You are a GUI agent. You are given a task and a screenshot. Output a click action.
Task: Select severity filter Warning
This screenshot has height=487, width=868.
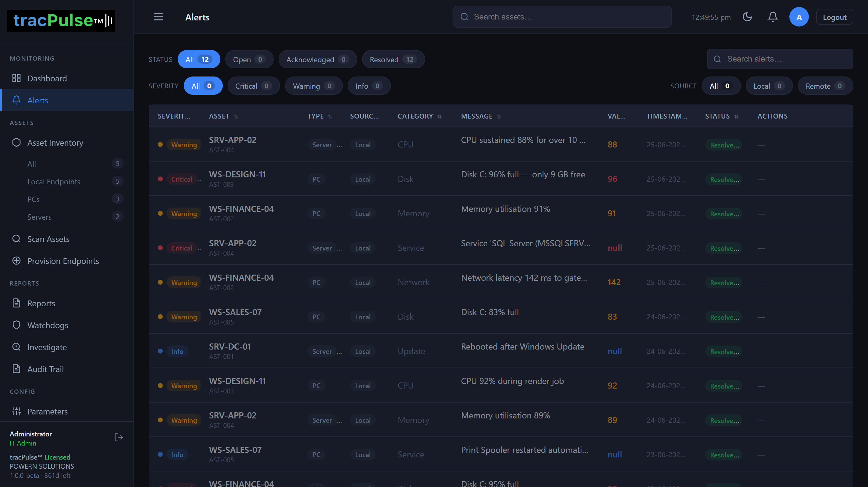pos(314,86)
